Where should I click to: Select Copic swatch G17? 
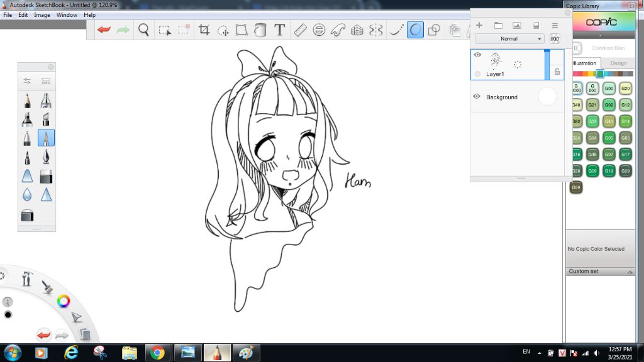tap(626, 155)
